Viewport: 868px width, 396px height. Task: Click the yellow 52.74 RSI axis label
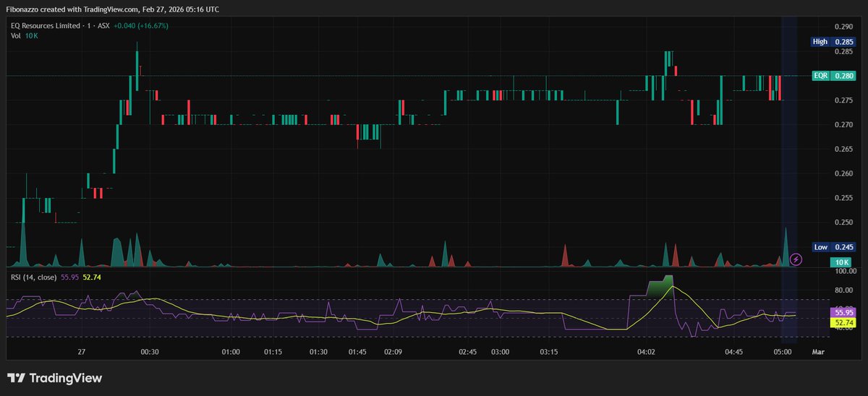[x=843, y=322]
